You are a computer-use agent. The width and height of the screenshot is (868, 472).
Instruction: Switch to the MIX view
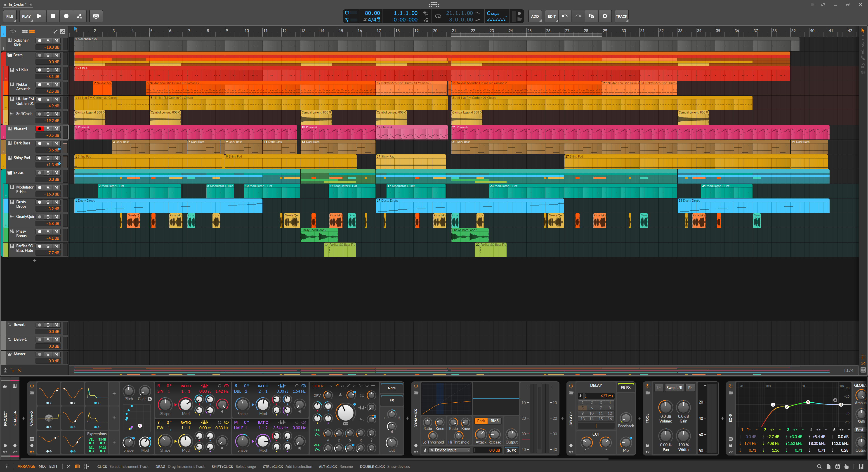click(42, 466)
